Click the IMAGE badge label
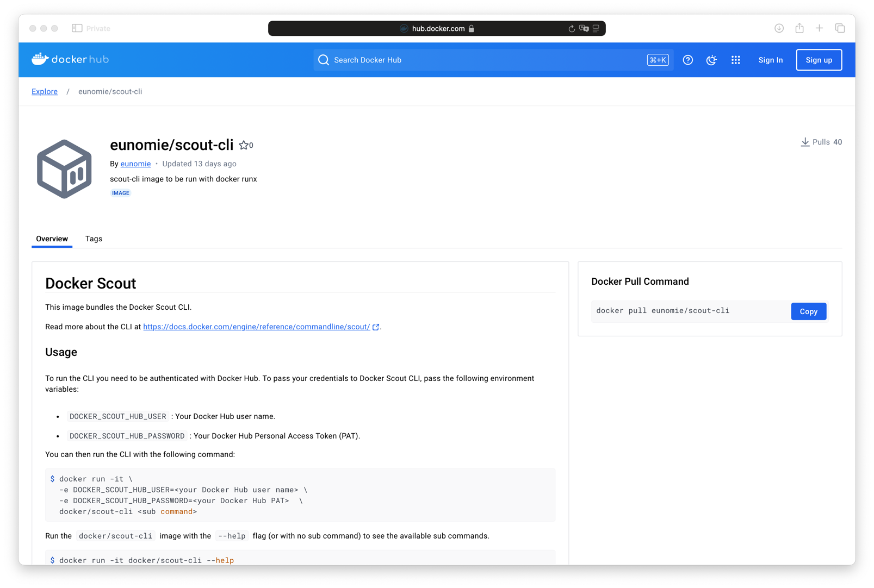The width and height of the screenshot is (874, 588). coord(121,193)
